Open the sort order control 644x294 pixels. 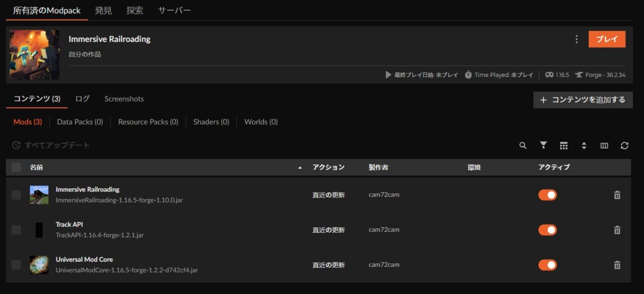coord(584,145)
